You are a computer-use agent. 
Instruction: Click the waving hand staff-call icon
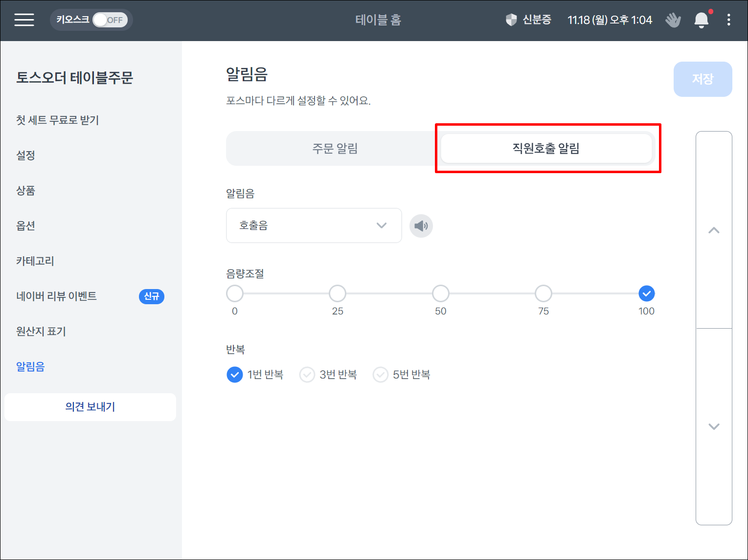673,20
